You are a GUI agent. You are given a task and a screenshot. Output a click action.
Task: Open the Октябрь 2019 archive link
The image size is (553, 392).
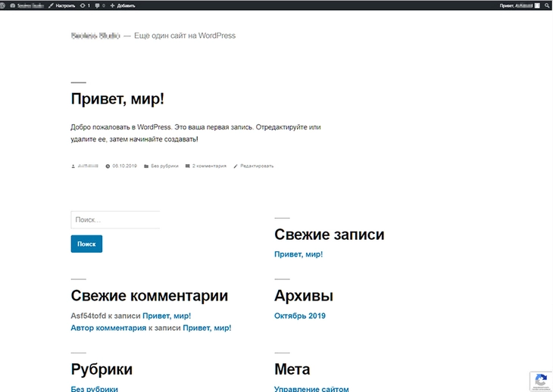pos(299,316)
